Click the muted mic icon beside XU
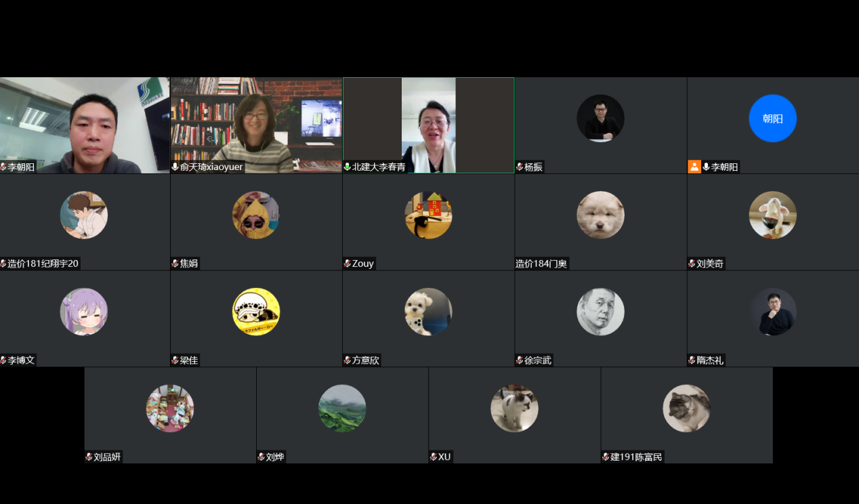This screenshot has height=504, width=859. pos(434,457)
